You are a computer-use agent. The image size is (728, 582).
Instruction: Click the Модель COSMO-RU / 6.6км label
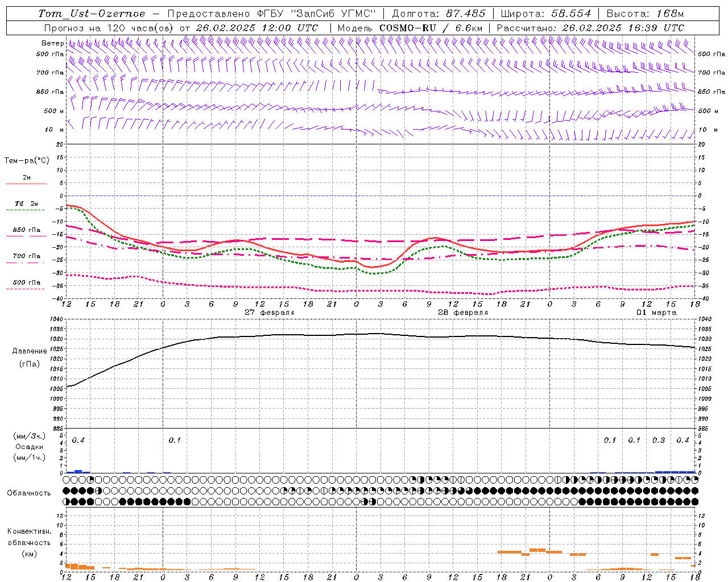click(409, 28)
